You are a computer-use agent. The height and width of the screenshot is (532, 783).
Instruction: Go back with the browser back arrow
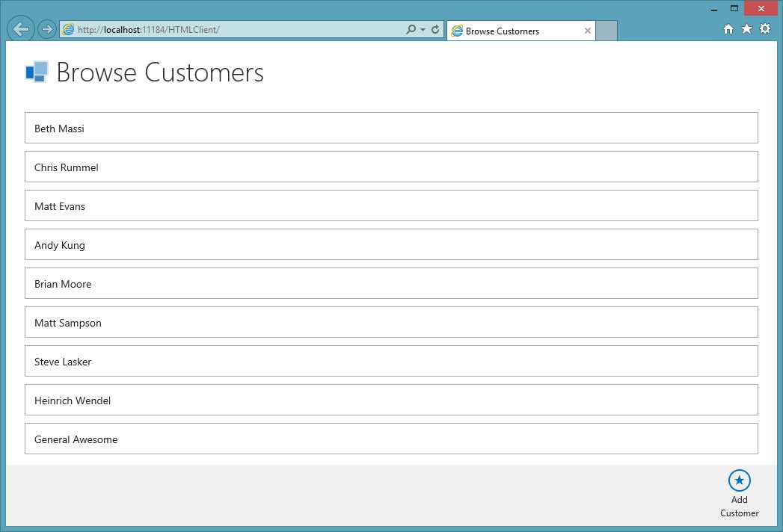click(x=20, y=29)
